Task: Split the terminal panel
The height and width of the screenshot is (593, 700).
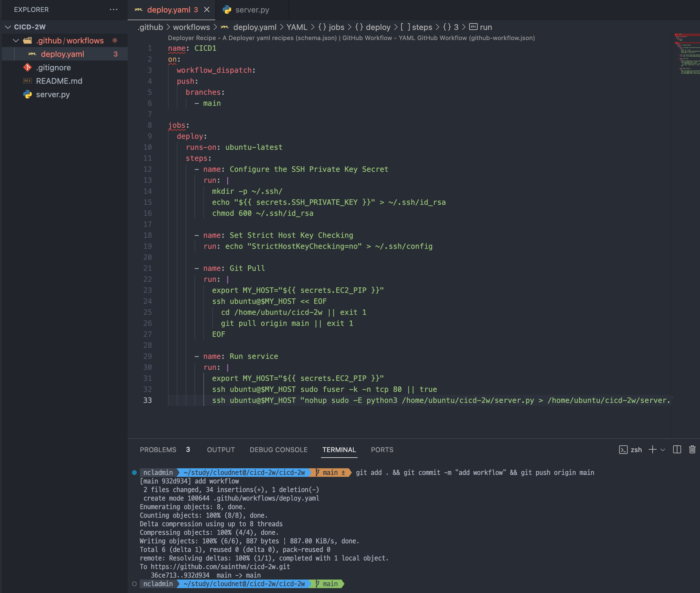Action: click(x=677, y=449)
